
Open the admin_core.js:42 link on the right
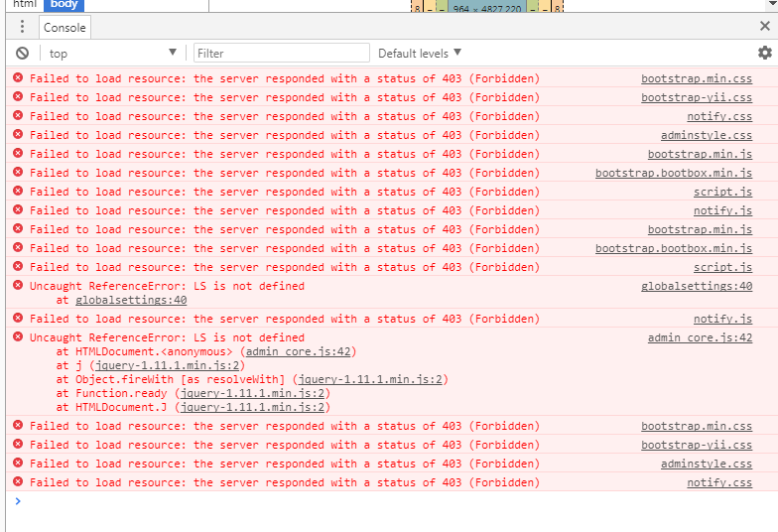coord(699,337)
